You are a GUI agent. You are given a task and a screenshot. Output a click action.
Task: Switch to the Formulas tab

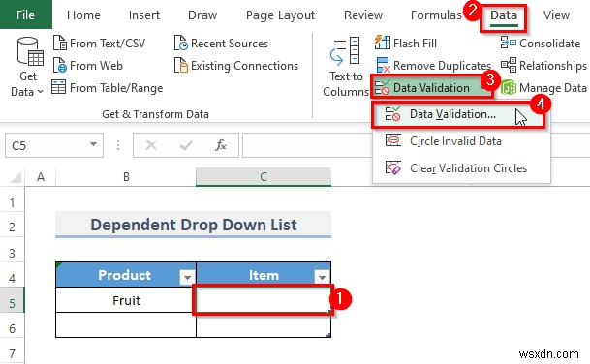pos(436,15)
